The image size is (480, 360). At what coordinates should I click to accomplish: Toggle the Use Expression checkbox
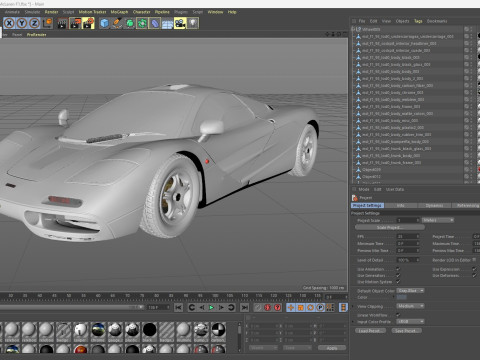point(474,269)
